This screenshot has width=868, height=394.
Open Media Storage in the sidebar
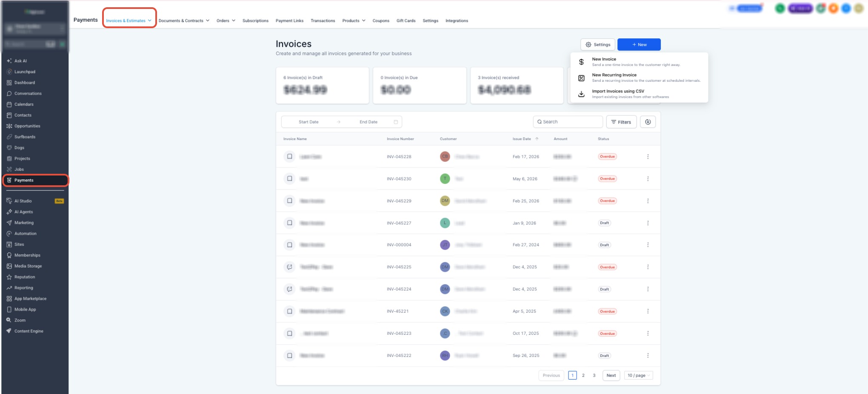(x=28, y=266)
